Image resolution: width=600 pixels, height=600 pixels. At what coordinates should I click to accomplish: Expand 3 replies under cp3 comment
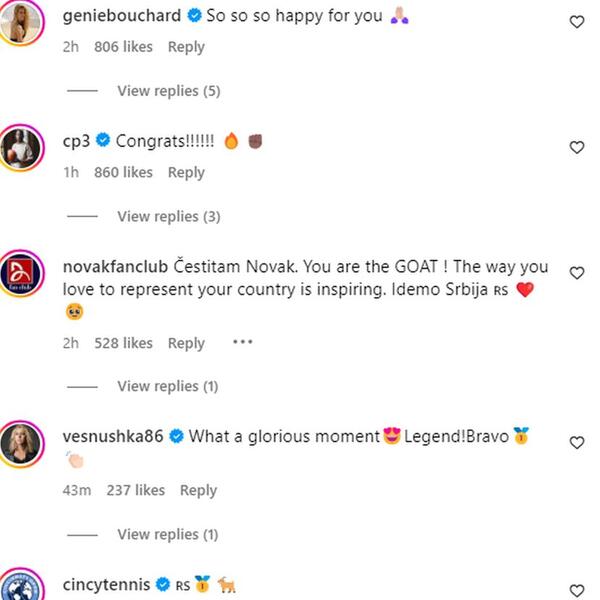point(168,216)
